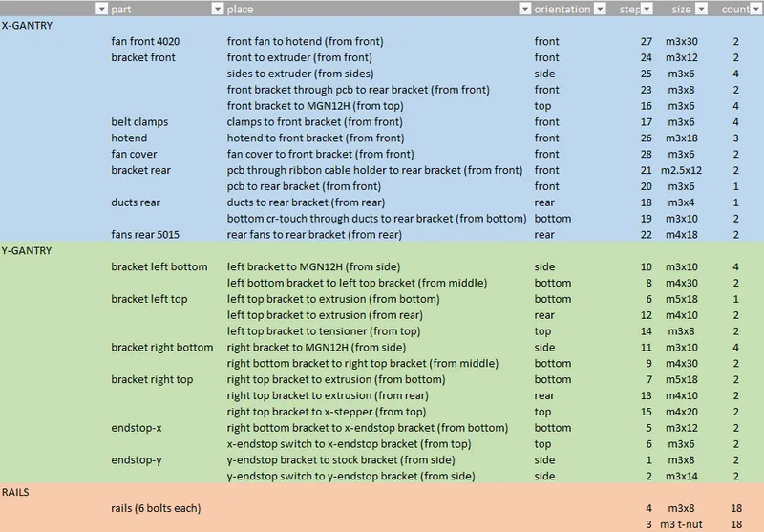Open the filter dropdown for the count column
764x532 pixels.
pos(755,9)
